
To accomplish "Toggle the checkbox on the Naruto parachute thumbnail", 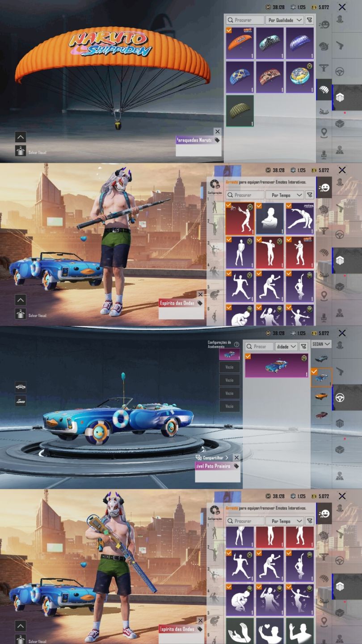I will 229,30.
